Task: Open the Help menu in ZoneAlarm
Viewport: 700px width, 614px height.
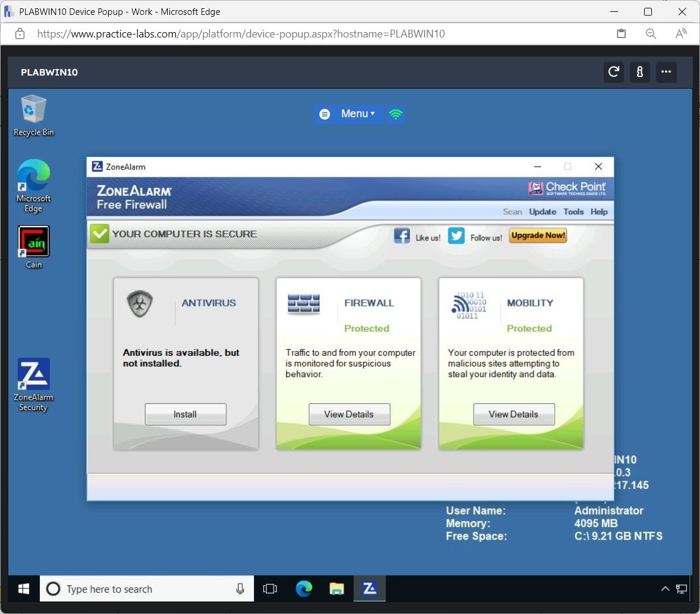Action: pyautogui.click(x=599, y=211)
